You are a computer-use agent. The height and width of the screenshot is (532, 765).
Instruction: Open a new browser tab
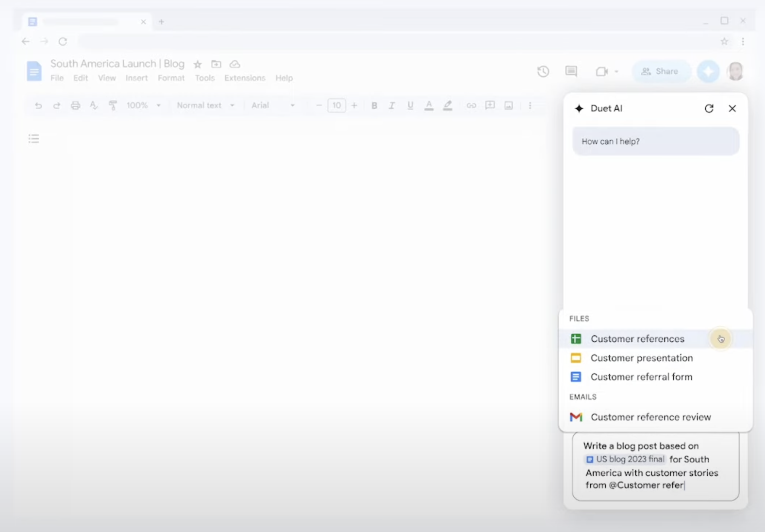click(161, 21)
